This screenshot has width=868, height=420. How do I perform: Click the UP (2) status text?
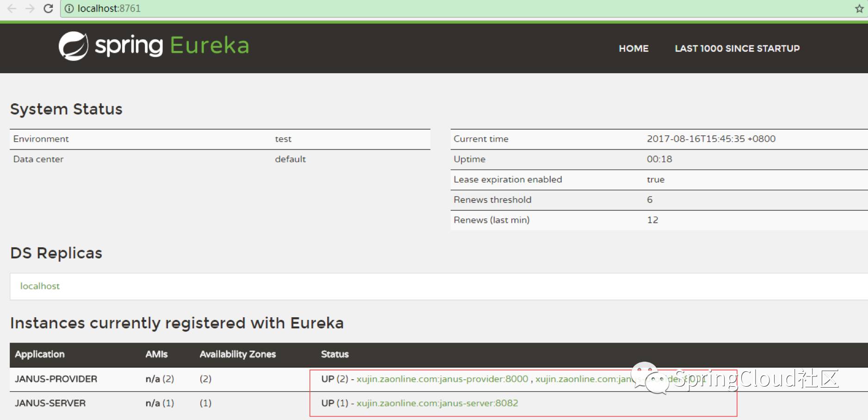pos(335,379)
